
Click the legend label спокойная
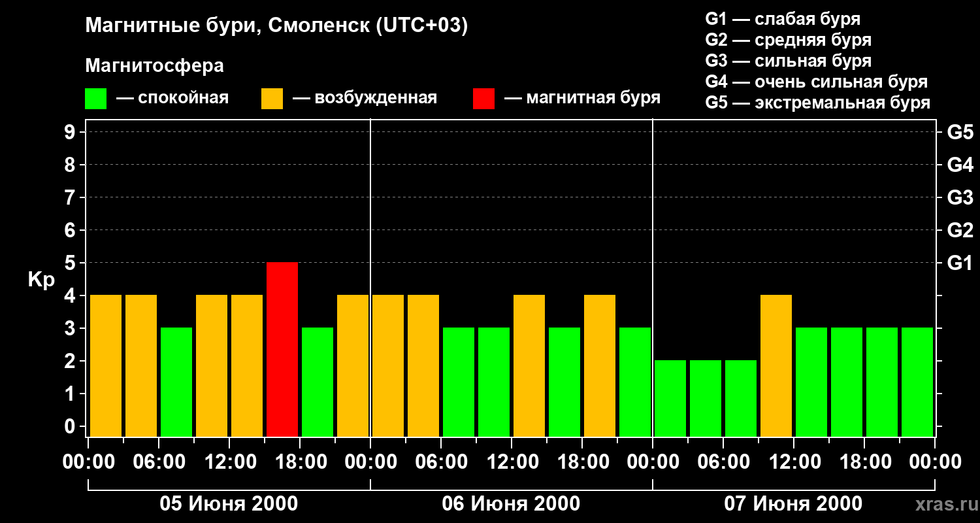(184, 98)
